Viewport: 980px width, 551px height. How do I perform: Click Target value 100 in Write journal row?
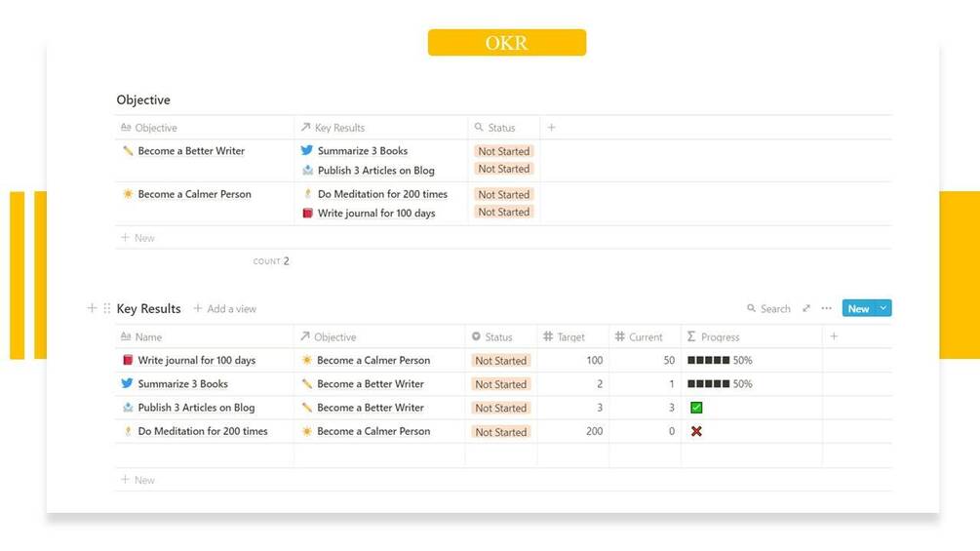click(595, 360)
